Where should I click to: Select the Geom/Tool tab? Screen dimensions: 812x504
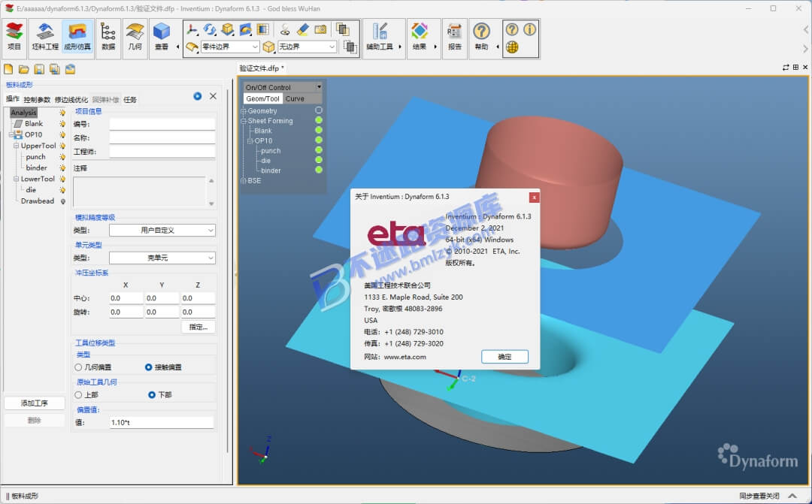pos(262,99)
